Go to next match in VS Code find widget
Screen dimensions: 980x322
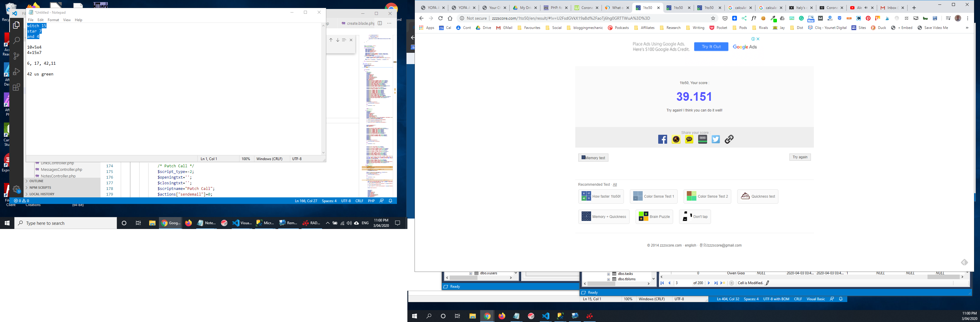(337, 40)
